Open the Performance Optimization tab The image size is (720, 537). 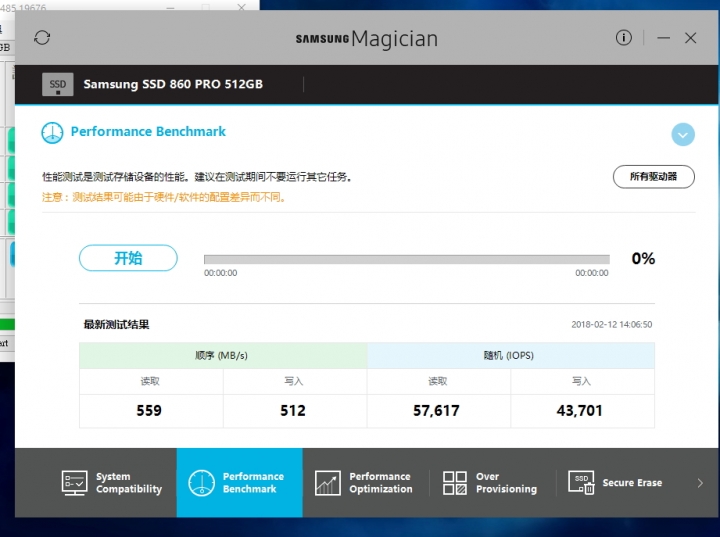click(x=366, y=482)
